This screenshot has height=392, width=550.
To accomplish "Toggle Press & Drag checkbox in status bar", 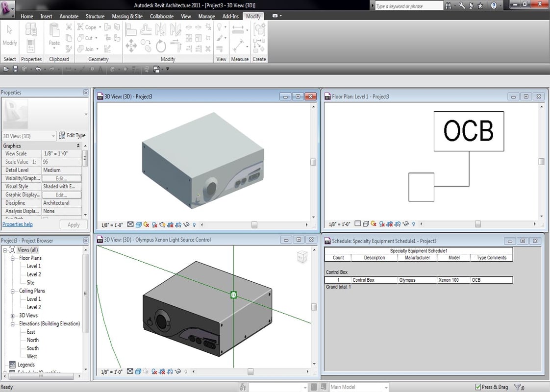I will point(478,387).
